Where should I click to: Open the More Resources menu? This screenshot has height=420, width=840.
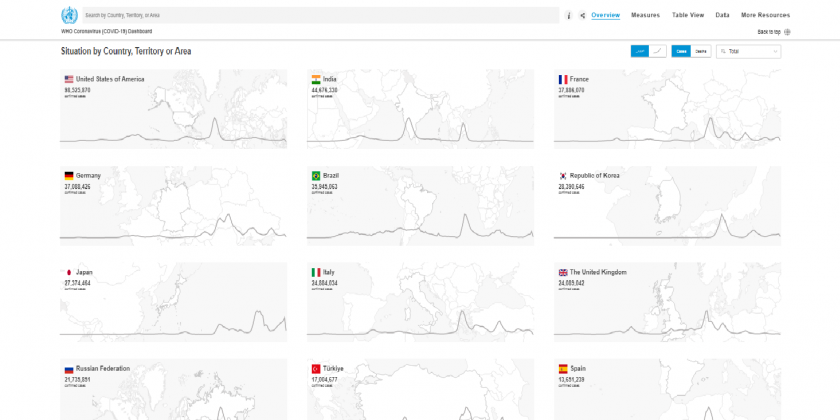765,15
